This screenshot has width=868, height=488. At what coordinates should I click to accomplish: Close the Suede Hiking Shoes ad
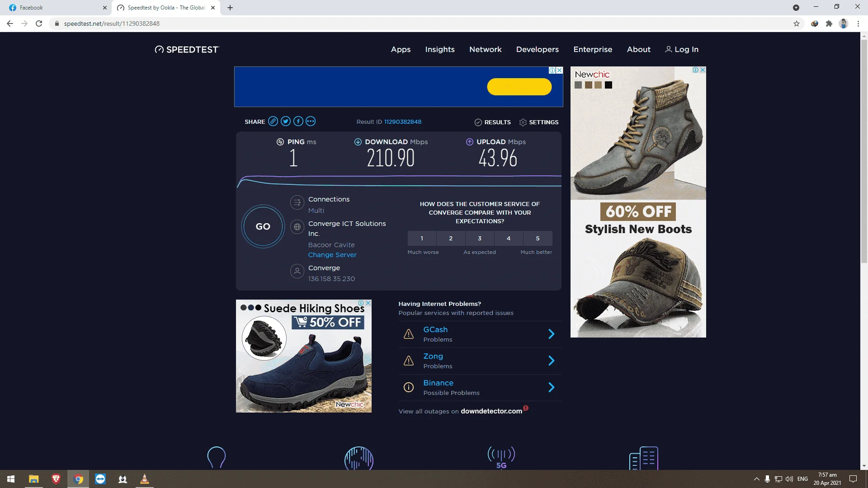[368, 303]
